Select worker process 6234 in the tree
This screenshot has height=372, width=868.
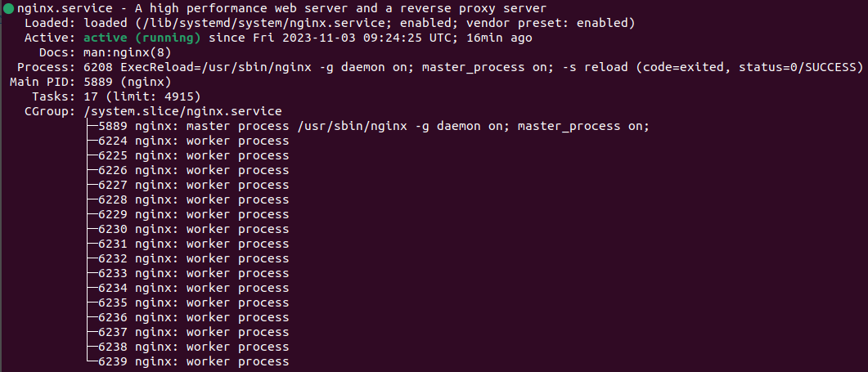coord(193,288)
